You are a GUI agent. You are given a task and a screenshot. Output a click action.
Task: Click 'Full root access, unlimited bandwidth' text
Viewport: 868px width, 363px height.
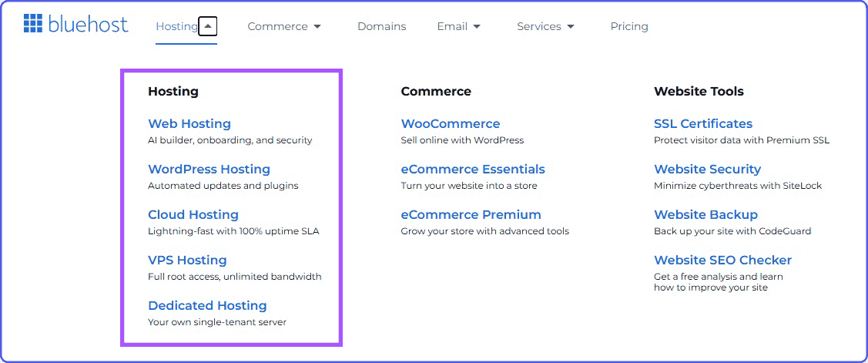pyautogui.click(x=235, y=277)
